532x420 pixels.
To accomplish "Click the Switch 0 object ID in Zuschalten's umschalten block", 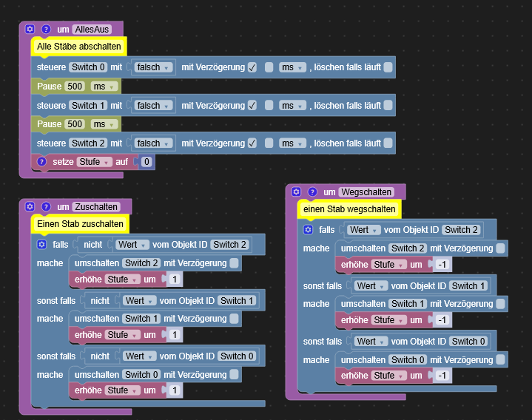I will click(141, 375).
